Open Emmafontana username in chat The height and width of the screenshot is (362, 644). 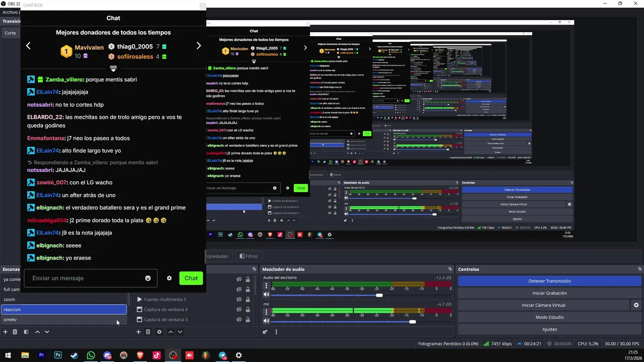click(x=46, y=138)
